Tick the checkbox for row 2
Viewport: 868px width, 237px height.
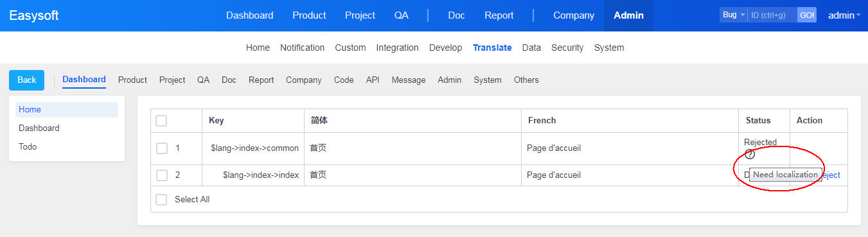pyautogui.click(x=162, y=175)
